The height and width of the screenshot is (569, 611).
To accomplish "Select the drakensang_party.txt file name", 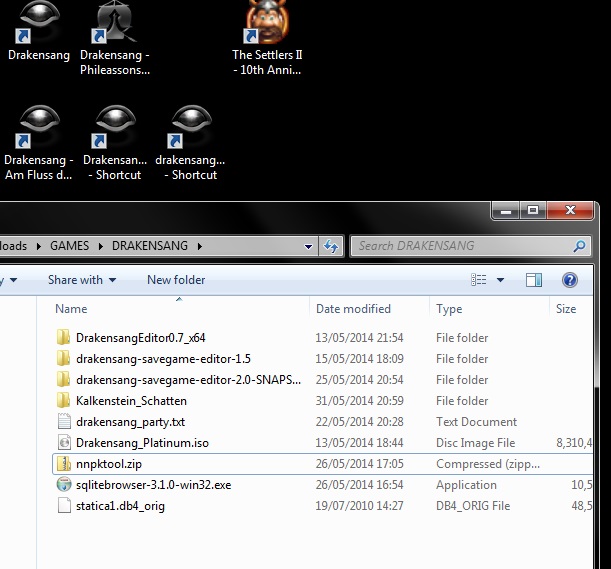I will pyautogui.click(x=131, y=422).
